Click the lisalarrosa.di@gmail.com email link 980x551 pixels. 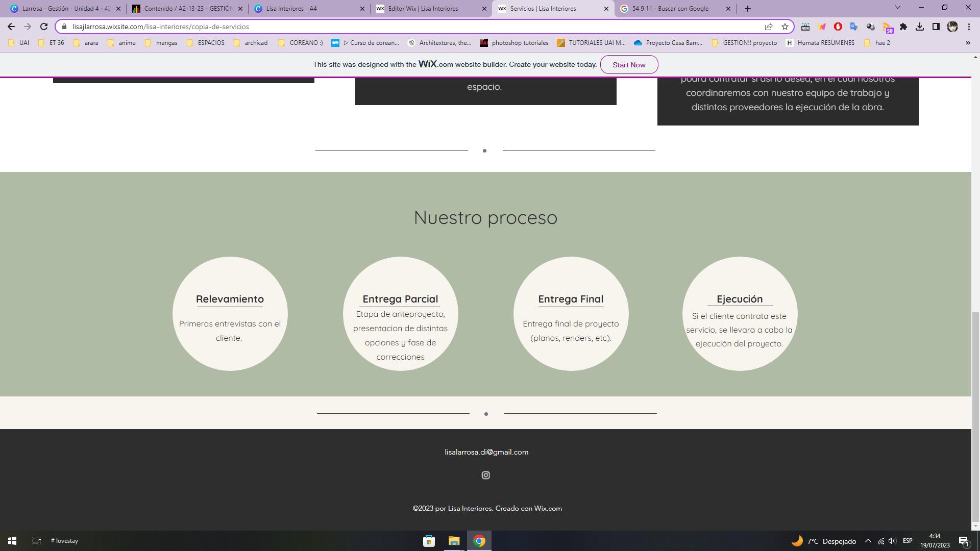[x=486, y=452]
